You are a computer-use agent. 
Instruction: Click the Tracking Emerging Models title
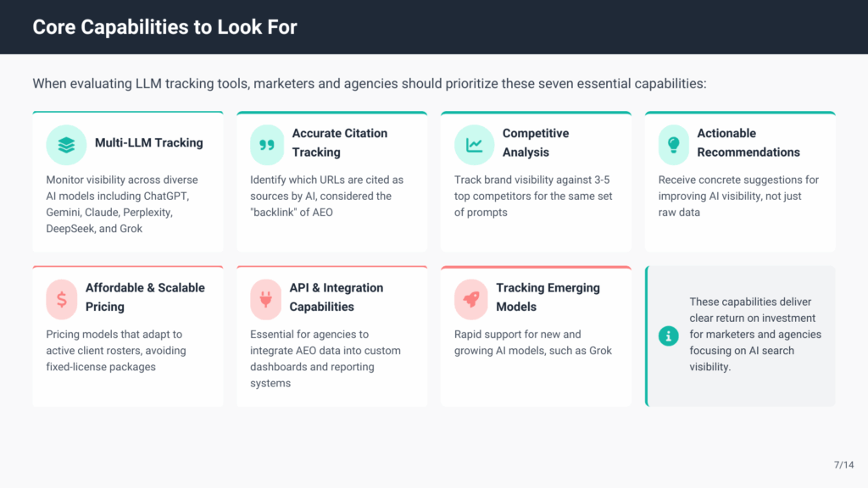(548, 297)
